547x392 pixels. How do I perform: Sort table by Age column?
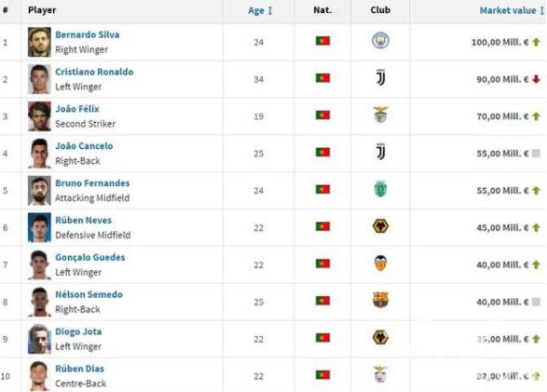(x=260, y=10)
